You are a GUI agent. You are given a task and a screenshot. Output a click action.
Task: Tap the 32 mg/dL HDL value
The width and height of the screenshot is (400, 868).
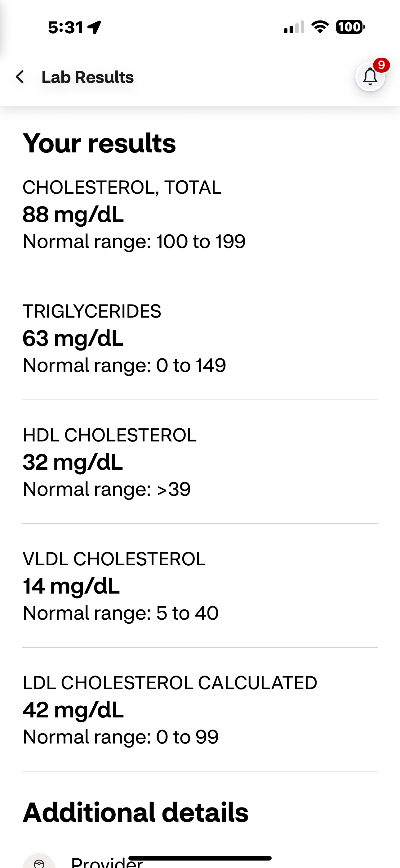[x=73, y=462]
